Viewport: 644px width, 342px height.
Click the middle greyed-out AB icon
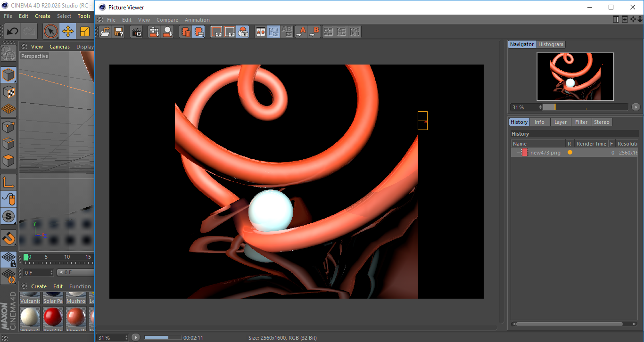[x=342, y=32]
